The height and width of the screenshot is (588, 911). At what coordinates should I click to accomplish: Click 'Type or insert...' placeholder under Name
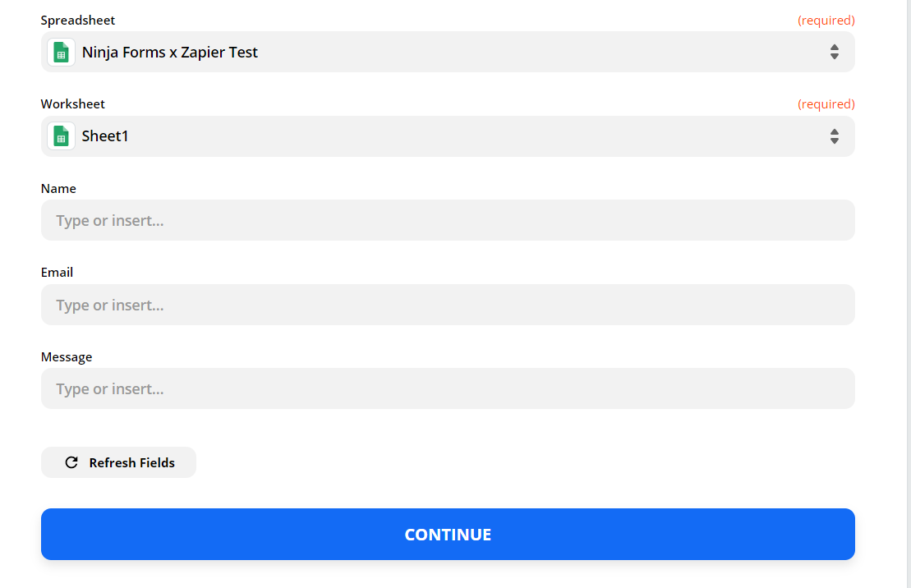(x=110, y=221)
